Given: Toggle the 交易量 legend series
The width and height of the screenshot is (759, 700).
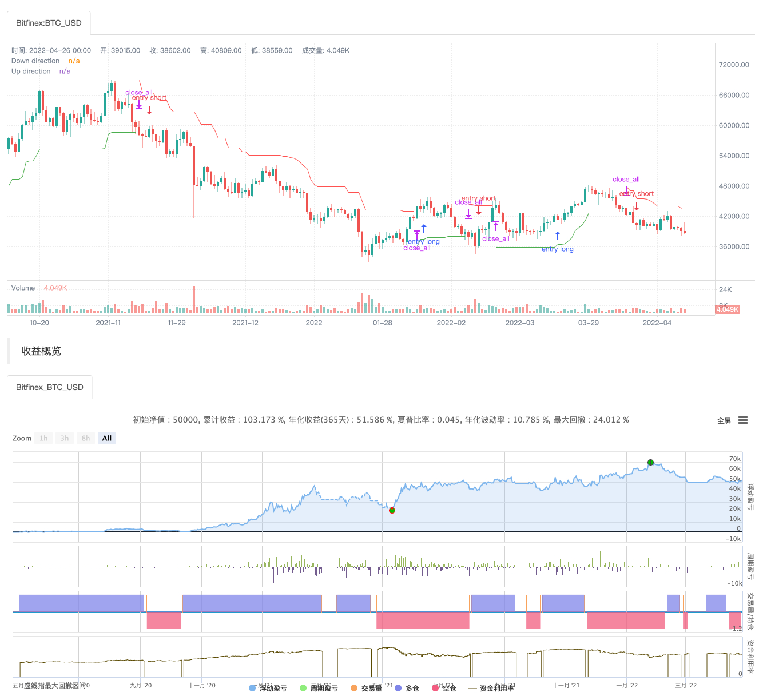Looking at the screenshot, I should coord(366,688).
